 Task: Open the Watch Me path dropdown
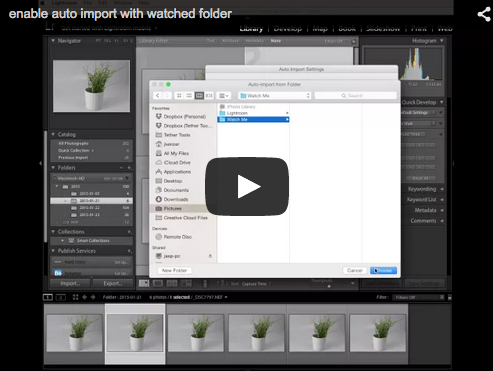point(275,96)
